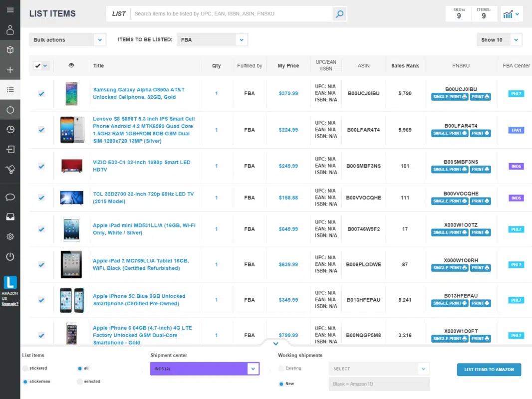This screenshot has height=399, width=532.
Task: Click the Upgrade? link below Amazon US
Action: pos(10,304)
